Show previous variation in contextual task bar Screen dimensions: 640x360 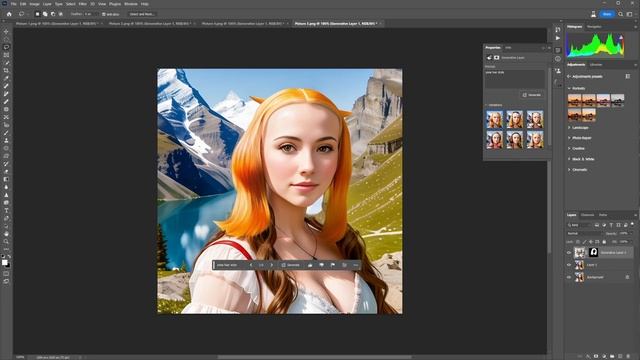pos(251,265)
